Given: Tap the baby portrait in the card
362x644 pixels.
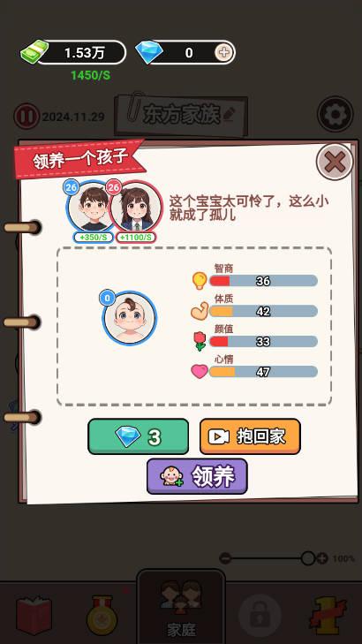Looking at the screenshot, I should click(x=129, y=318).
